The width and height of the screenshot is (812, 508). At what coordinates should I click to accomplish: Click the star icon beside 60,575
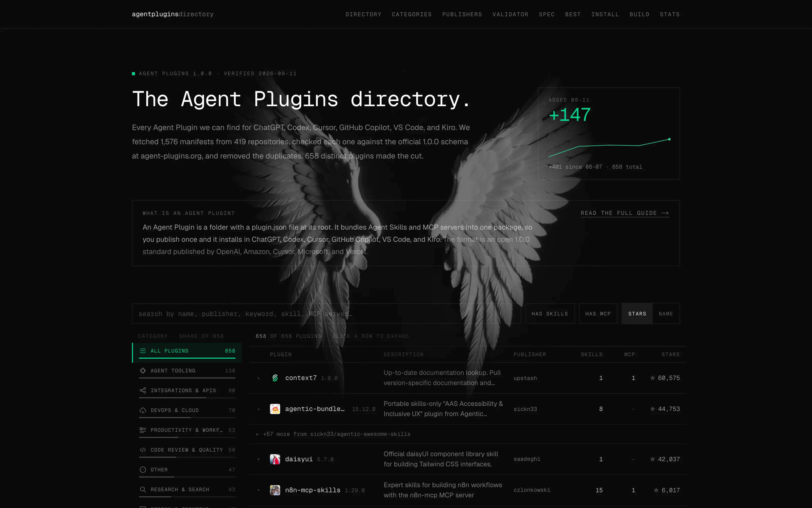point(652,378)
